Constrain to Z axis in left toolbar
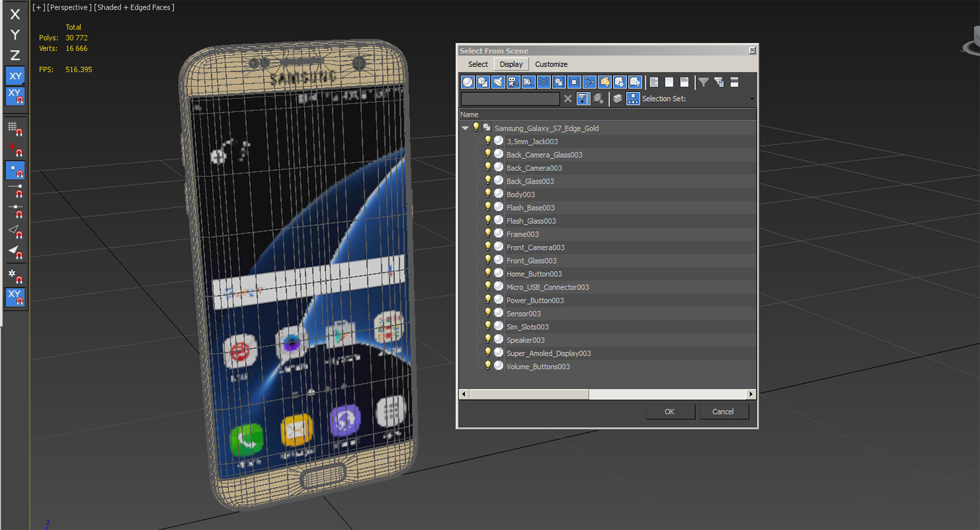 pos(15,55)
